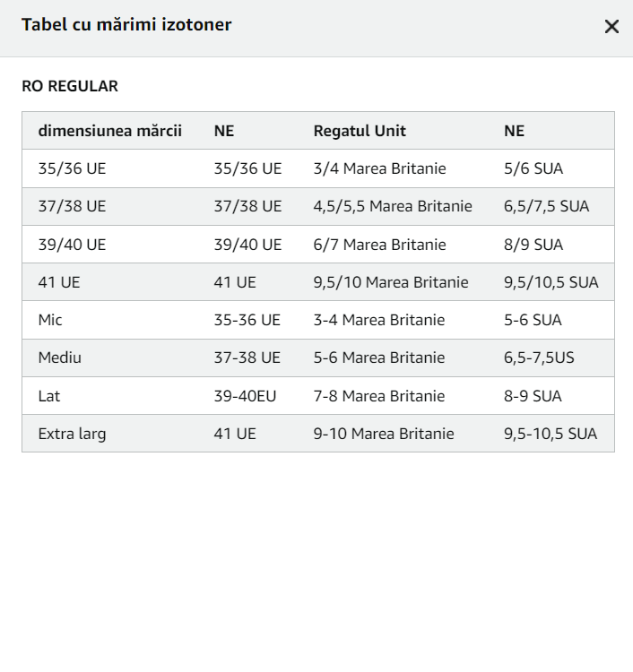Click the '4,5/5,5 Marea Britanie' cell
Image resolution: width=633 pixels, height=672 pixels.
pos(393,206)
